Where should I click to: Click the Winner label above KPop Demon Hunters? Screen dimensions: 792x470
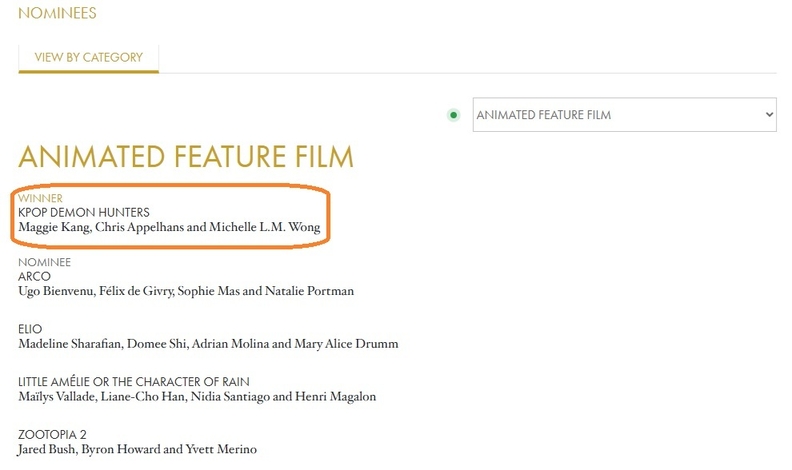coord(40,198)
